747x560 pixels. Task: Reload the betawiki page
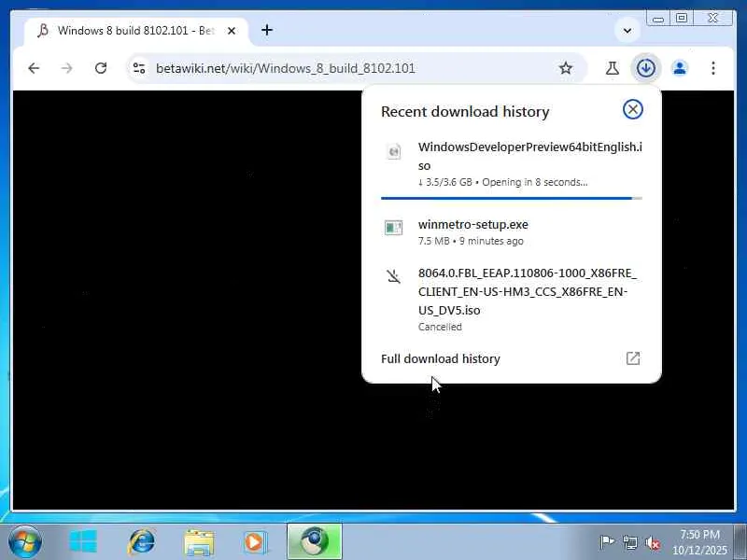pos(101,68)
